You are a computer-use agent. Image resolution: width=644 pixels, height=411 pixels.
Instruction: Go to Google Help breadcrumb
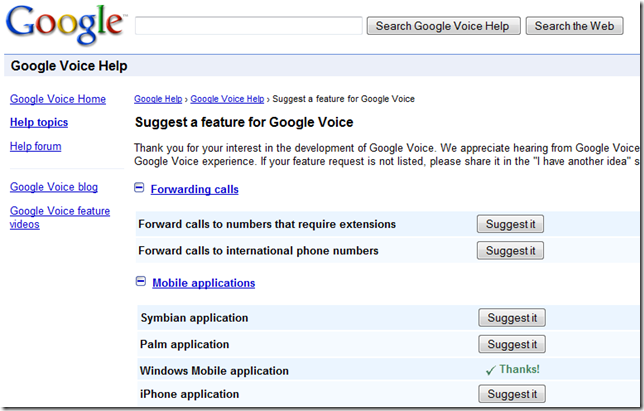click(158, 99)
